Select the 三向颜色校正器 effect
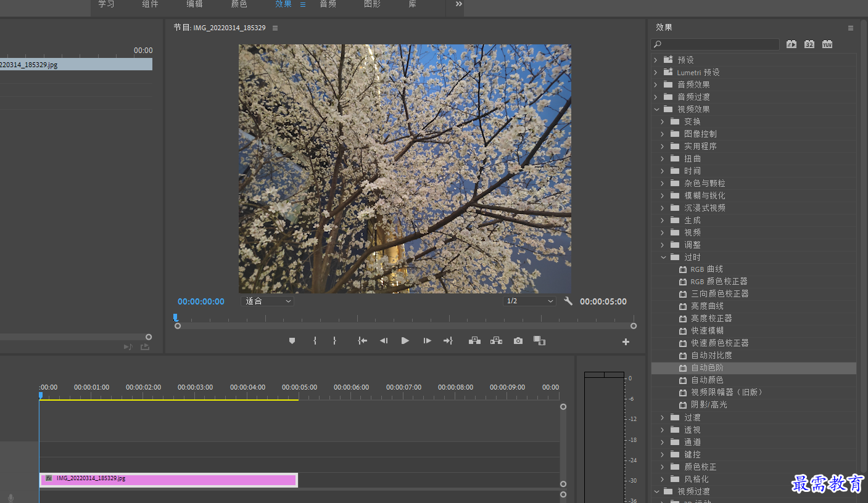The image size is (868, 503). [x=720, y=294]
